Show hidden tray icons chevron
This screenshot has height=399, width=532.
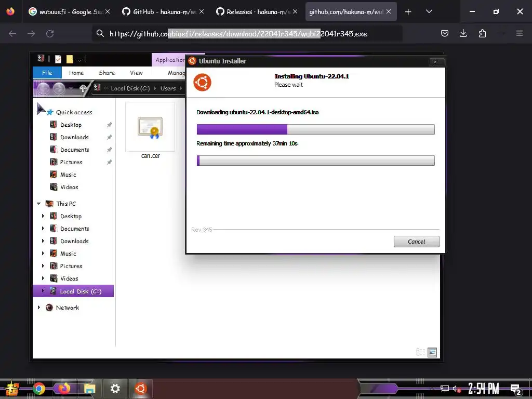[432, 389]
